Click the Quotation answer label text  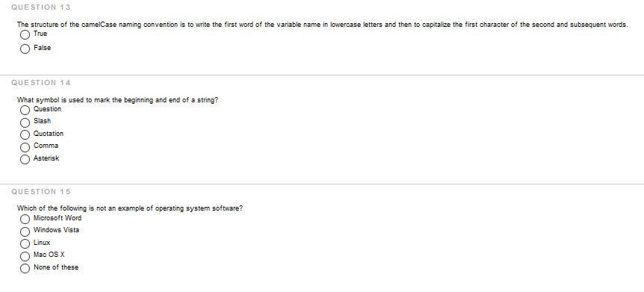coord(49,134)
